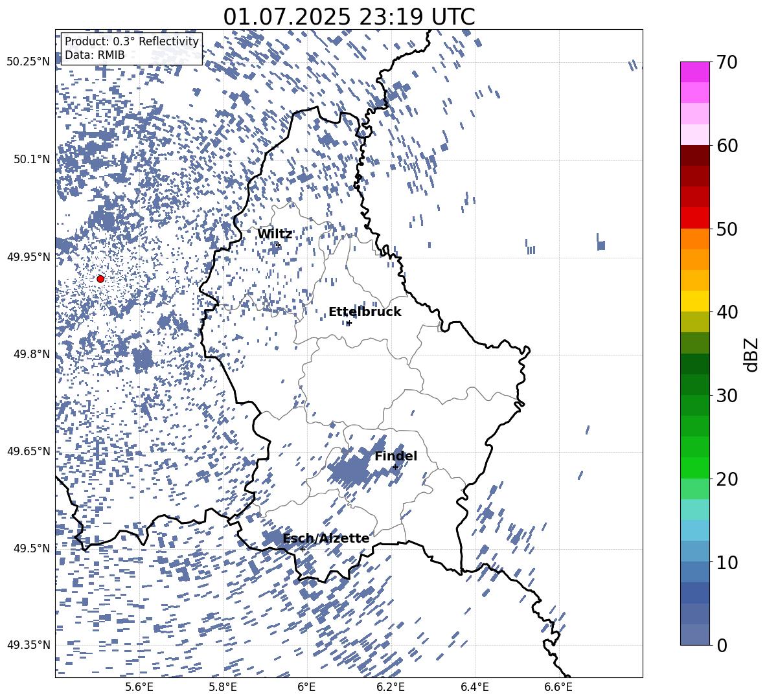Click the bright red colorbar segment above 50
The width and height of the screenshot is (767, 700).
coord(694,218)
